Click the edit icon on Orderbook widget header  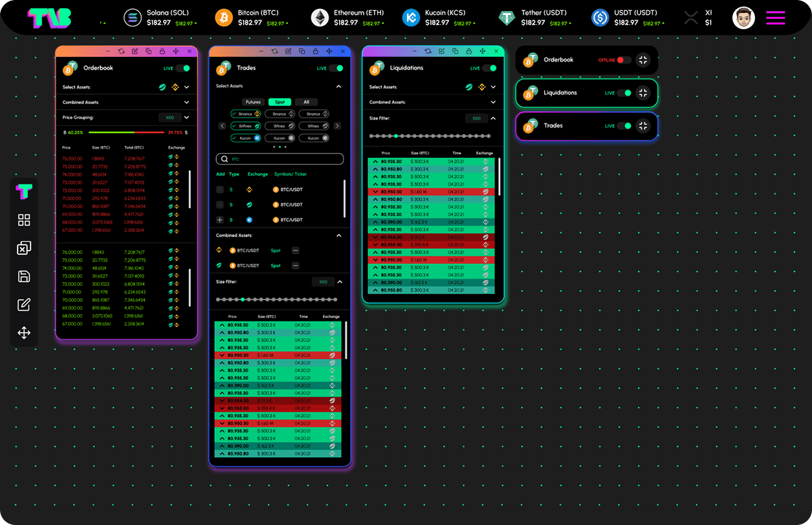point(135,51)
